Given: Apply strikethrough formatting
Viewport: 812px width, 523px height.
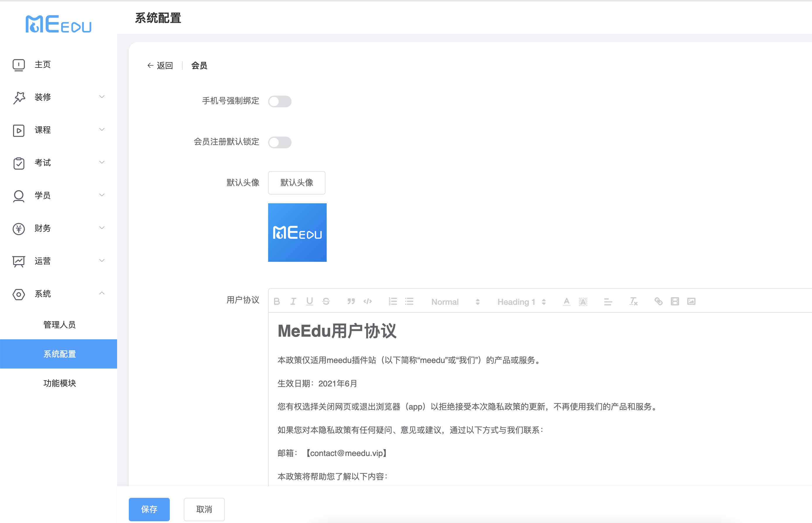Looking at the screenshot, I should (x=326, y=301).
